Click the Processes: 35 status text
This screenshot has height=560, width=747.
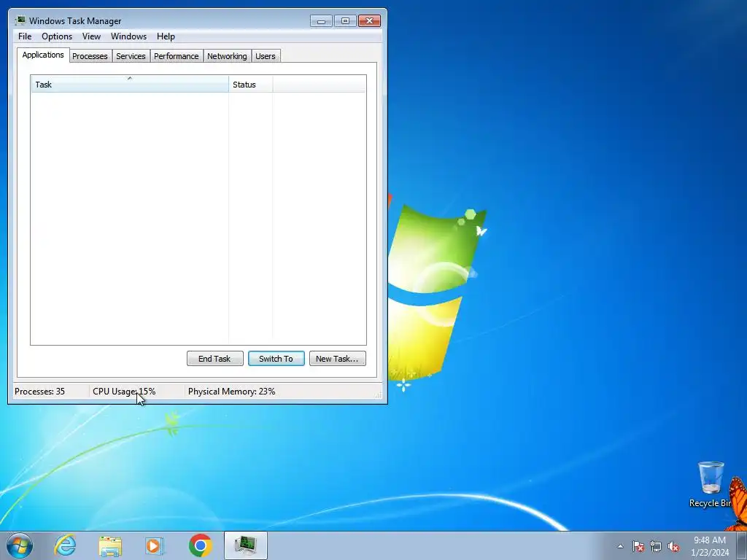coord(39,392)
